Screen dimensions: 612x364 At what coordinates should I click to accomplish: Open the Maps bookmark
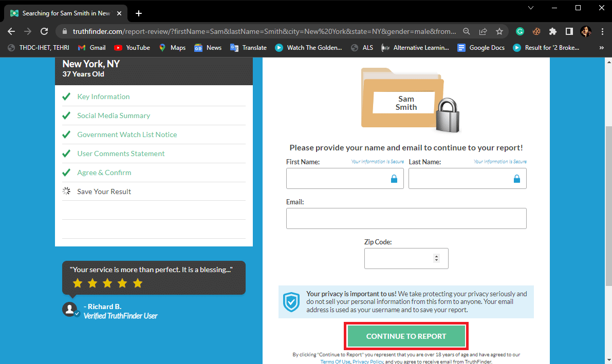click(172, 48)
